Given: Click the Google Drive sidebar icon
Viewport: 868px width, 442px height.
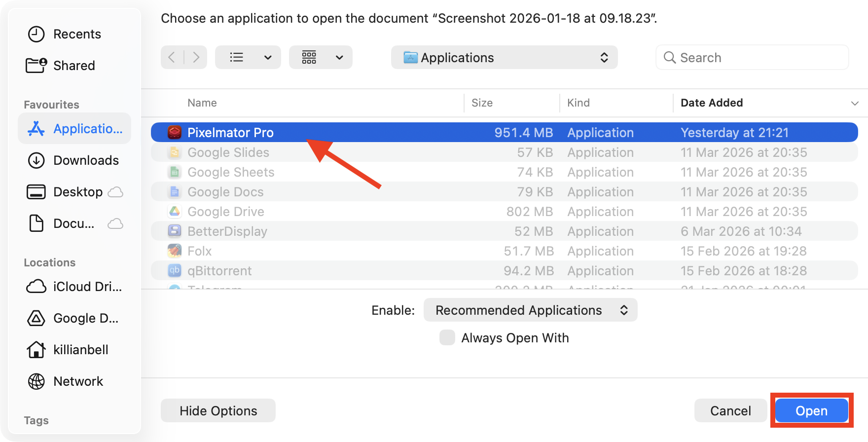Looking at the screenshot, I should point(36,318).
